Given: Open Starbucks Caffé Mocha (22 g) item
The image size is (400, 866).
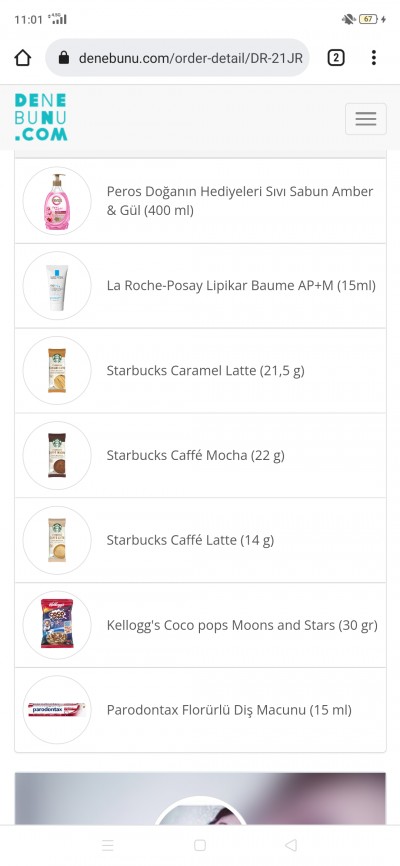Looking at the screenshot, I should tap(200, 456).
